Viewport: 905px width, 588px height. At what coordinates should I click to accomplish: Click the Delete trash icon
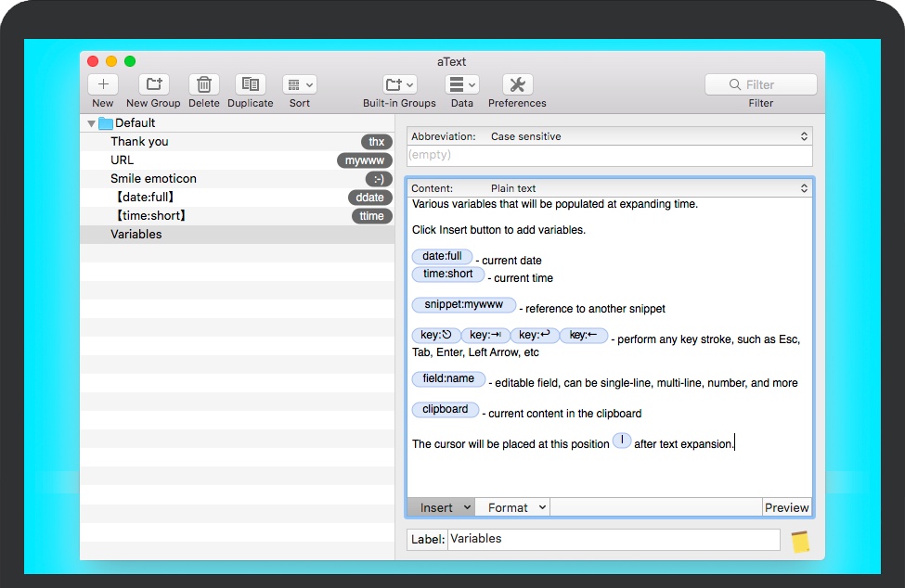[203, 84]
